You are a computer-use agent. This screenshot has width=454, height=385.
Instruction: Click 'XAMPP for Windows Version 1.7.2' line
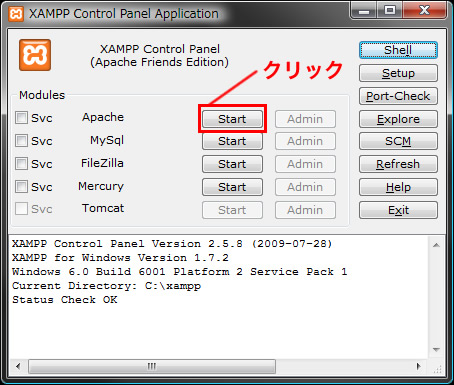point(120,258)
